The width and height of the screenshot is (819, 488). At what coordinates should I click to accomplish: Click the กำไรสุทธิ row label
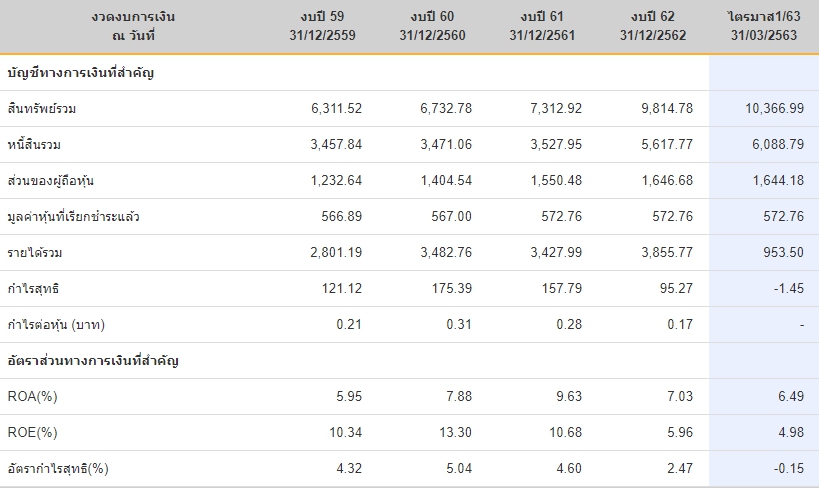tap(32, 289)
